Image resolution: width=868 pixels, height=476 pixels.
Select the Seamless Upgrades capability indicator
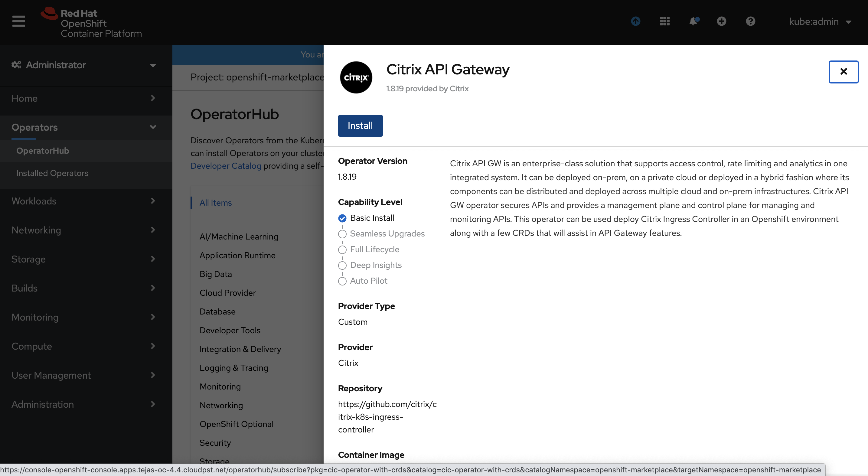click(x=342, y=234)
